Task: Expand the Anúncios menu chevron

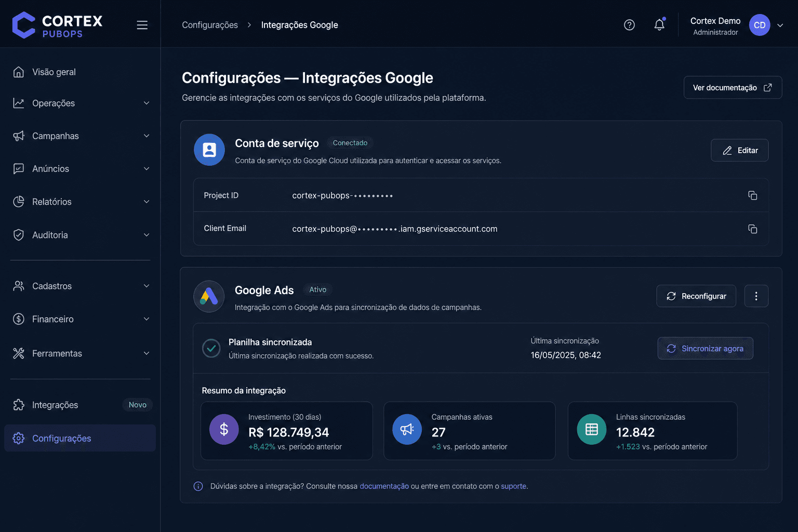Action: tap(147, 168)
